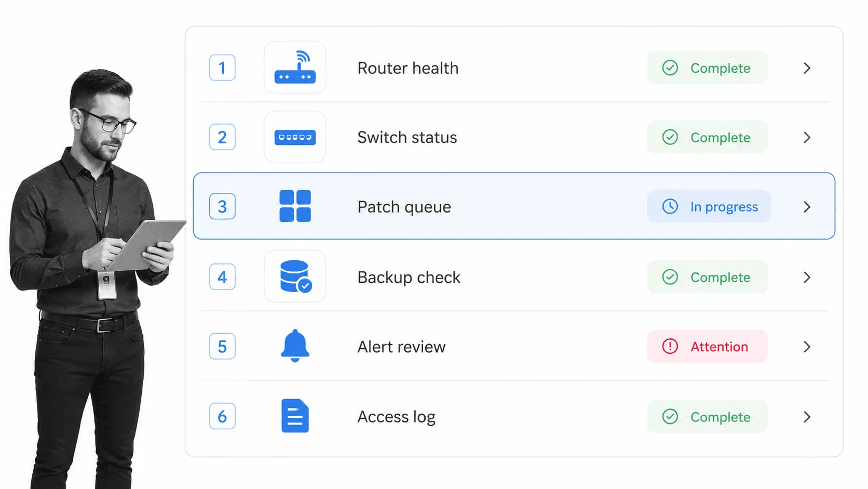The width and height of the screenshot is (868, 489).
Task: Open the Complete badge for Switch status
Action: 707,137
